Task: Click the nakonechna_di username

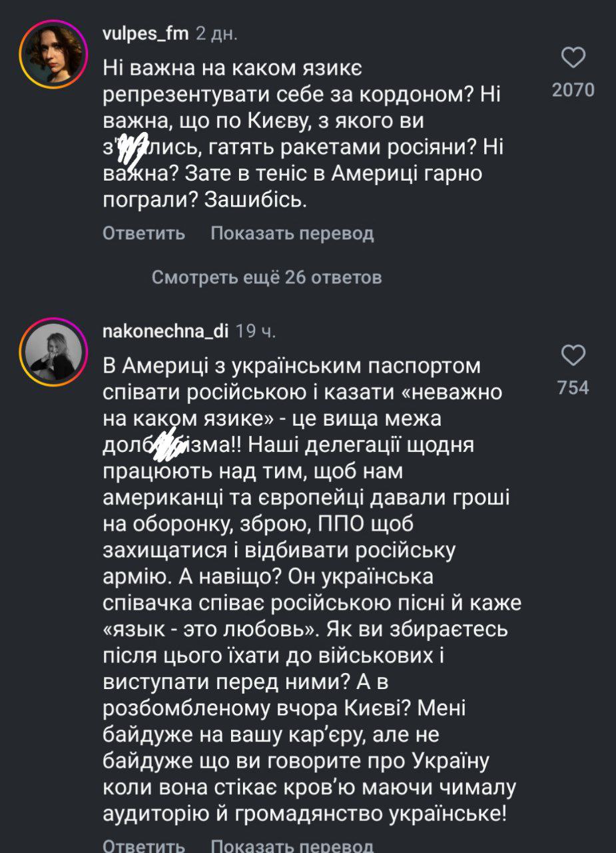Action: pyautogui.click(x=166, y=331)
